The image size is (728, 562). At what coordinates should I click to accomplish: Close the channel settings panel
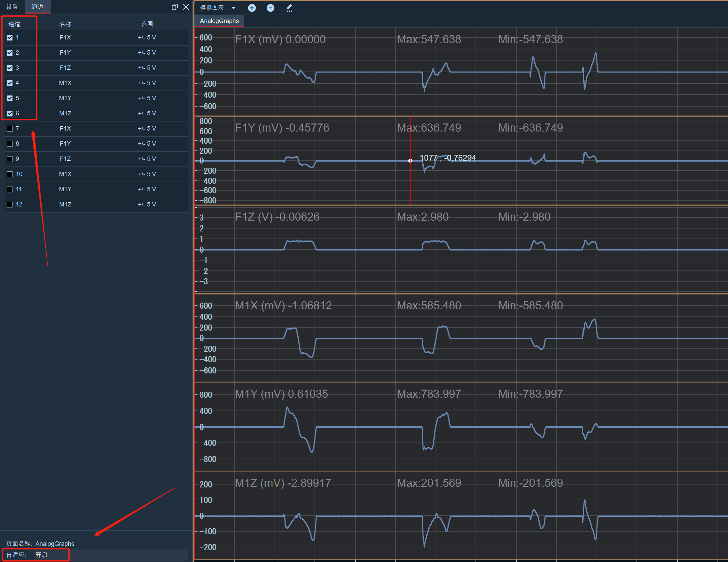(x=186, y=7)
